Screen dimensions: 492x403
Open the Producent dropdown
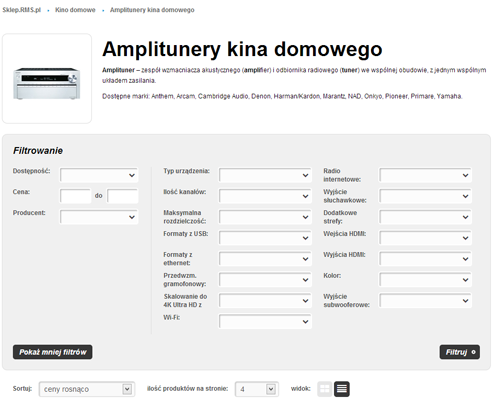99,217
